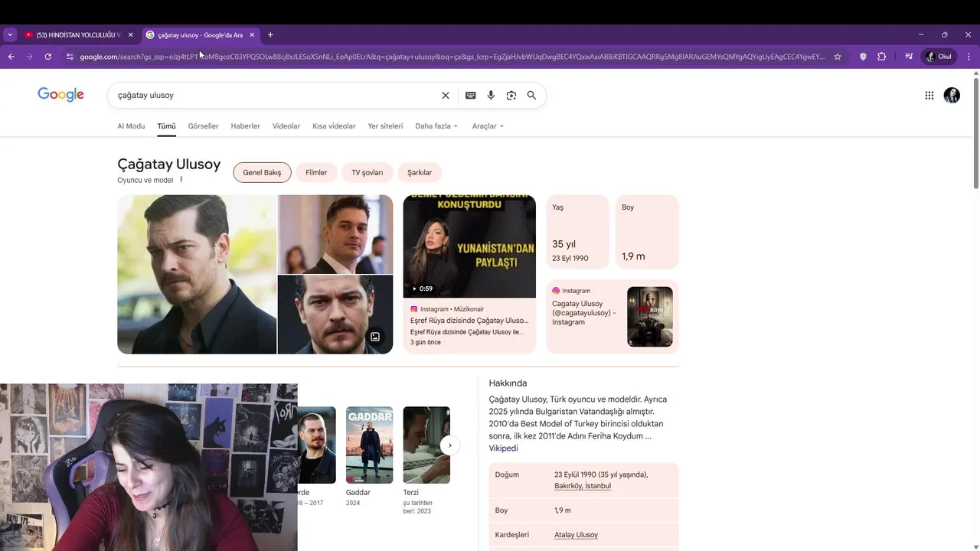Switch to Videolar tab
Screen dimensions: 980x551
click(x=286, y=126)
